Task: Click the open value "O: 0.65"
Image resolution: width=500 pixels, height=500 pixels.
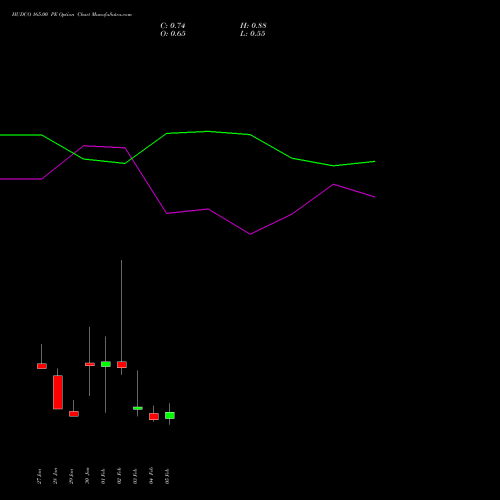Action: coord(173,34)
